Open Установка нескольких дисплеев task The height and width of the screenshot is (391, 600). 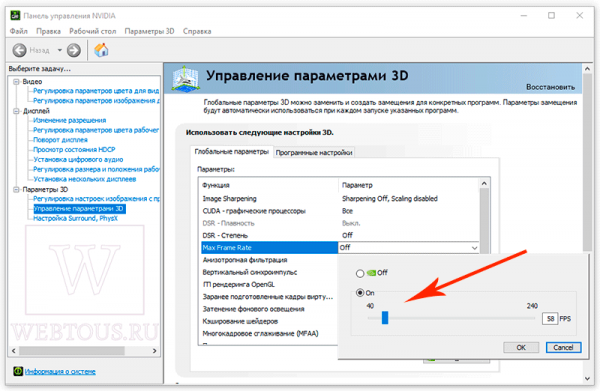84,179
